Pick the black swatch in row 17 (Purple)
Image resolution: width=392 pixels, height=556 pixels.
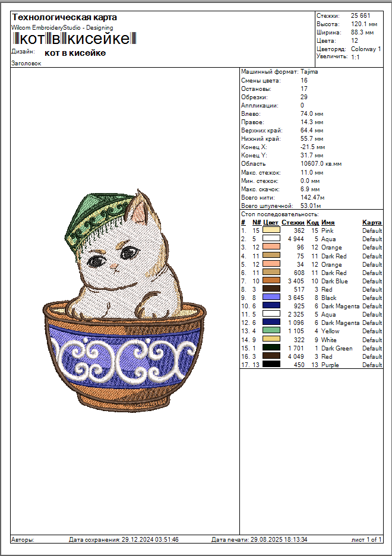(x=271, y=365)
